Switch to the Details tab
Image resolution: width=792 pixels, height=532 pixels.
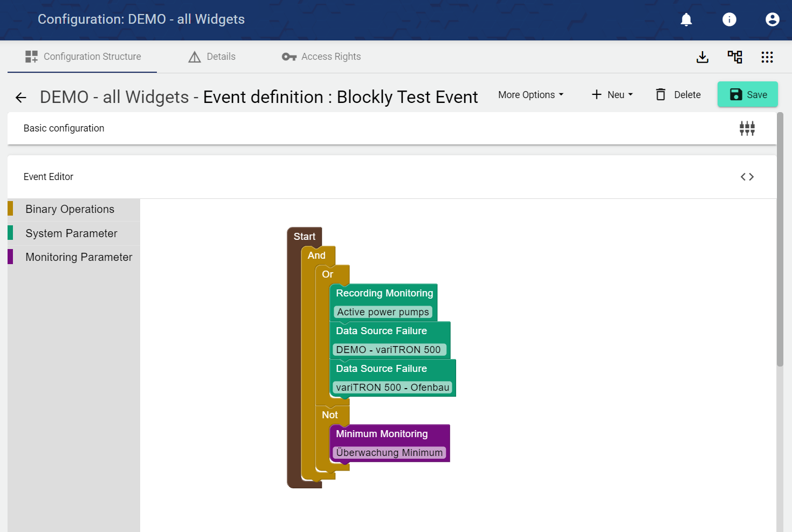pos(212,57)
